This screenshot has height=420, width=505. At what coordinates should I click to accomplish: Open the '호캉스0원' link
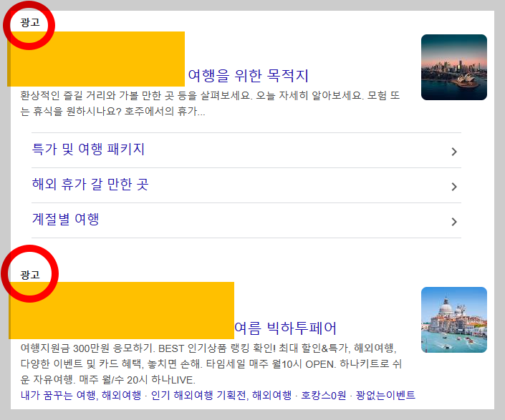pyautogui.click(x=323, y=395)
